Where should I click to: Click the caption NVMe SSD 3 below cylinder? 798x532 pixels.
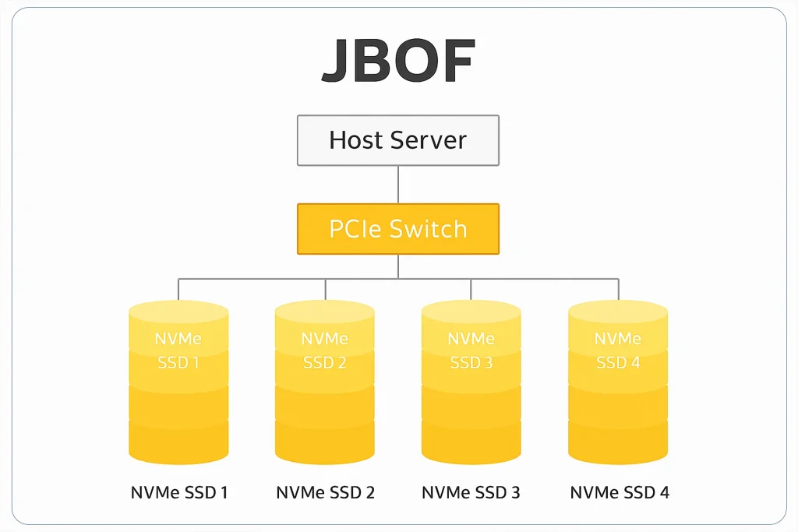click(471, 492)
